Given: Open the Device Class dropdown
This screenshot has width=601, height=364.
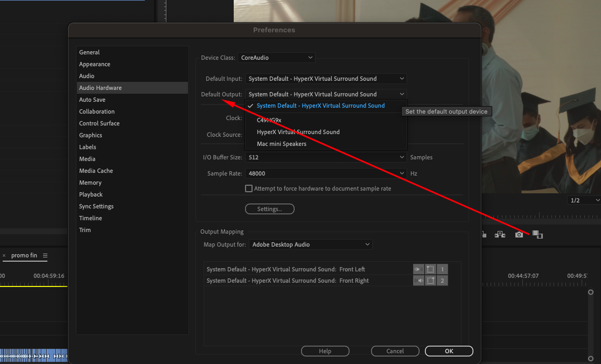Looking at the screenshot, I should [277, 57].
